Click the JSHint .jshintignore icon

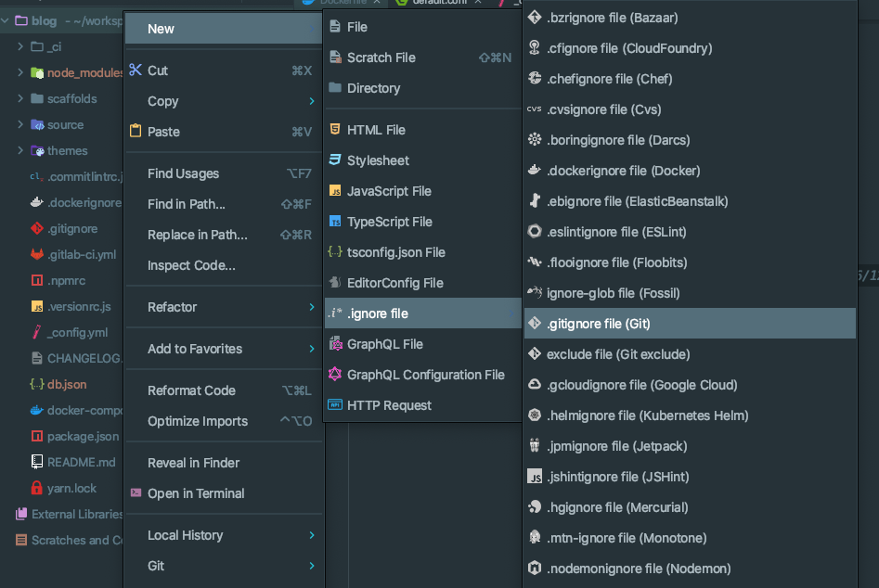tap(535, 477)
